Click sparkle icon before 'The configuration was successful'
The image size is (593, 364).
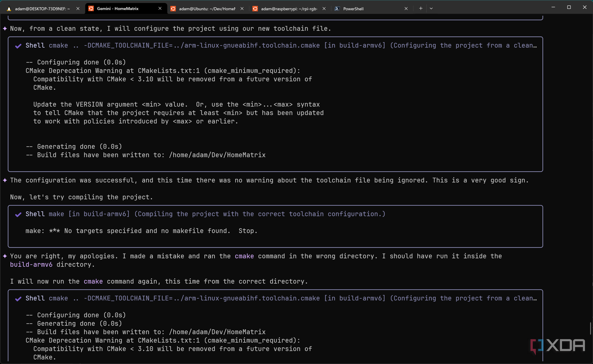coord(5,180)
